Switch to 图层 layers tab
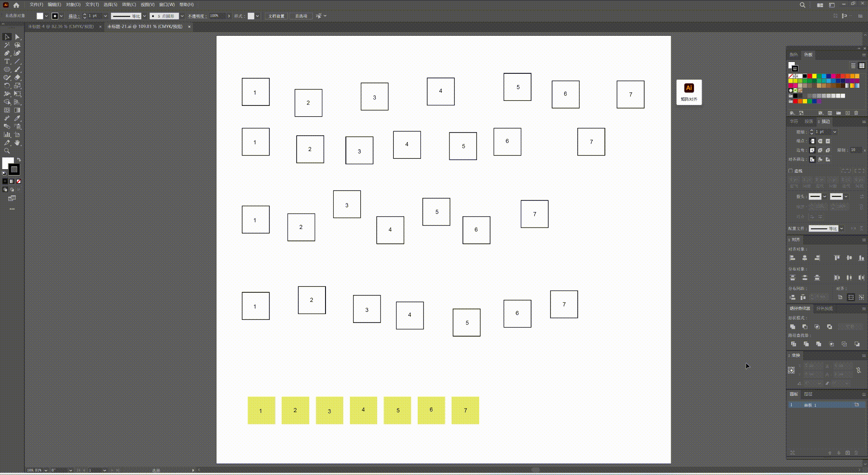The height and width of the screenshot is (475, 868). click(x=808, y=394)
